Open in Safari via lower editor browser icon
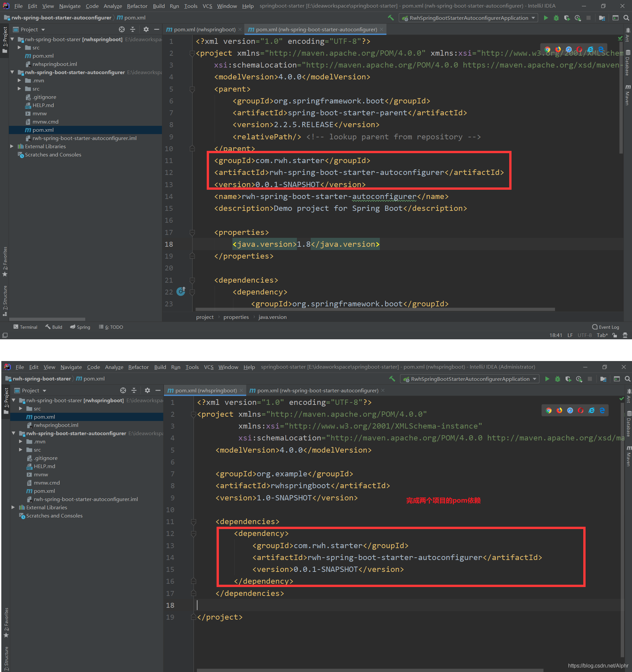The width and height of the screenshot is (632, 672). [570, 410]
